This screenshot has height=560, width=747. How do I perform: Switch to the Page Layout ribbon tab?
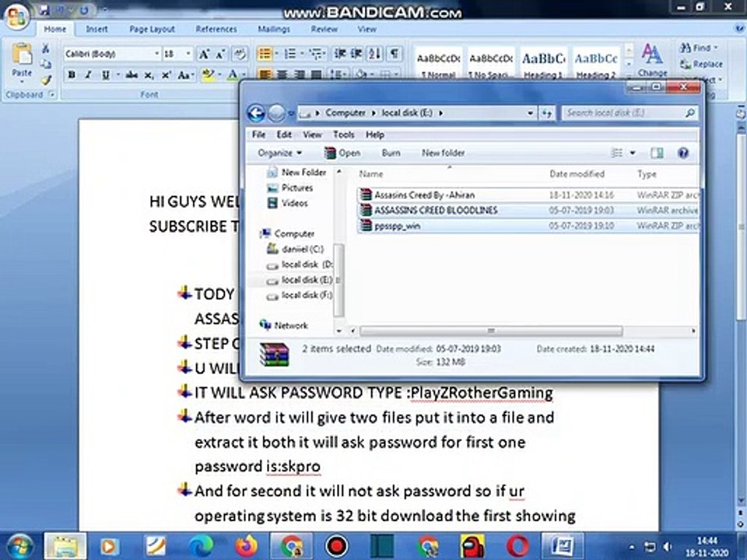(x=152, y=29)
